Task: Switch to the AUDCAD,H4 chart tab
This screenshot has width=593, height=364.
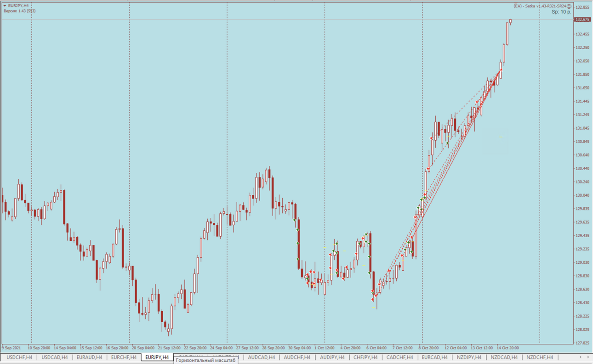Action: coord(261,357)
